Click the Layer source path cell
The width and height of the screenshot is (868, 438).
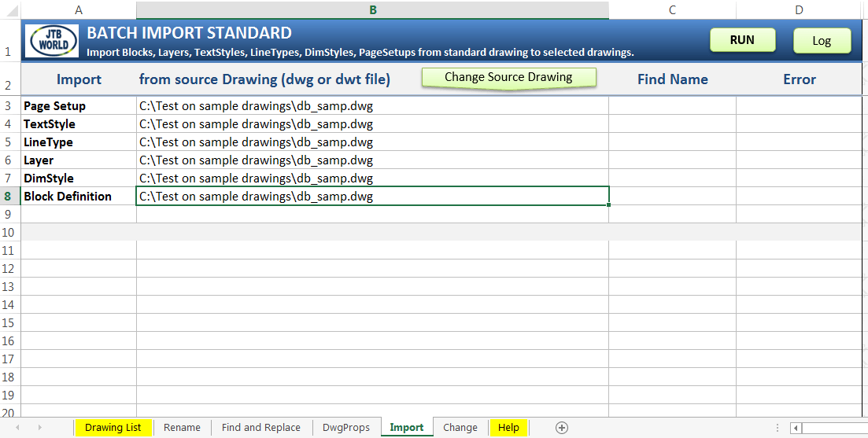[372, 160]
